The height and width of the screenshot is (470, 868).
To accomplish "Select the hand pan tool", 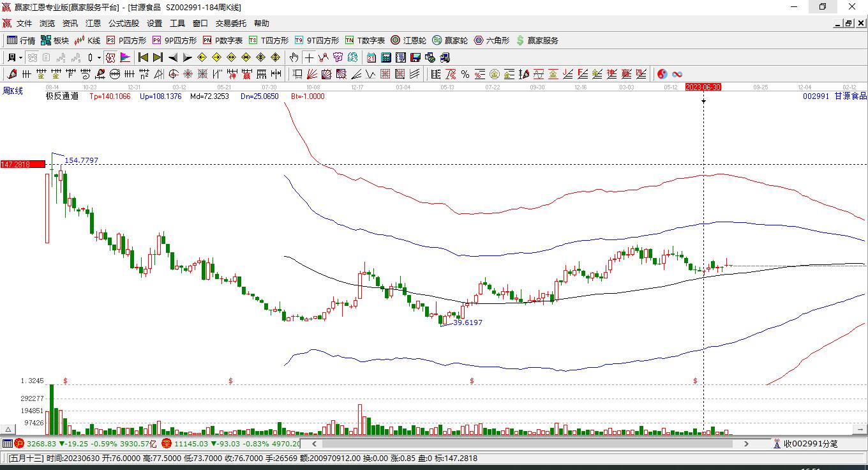I will click(x=294, y=57).
